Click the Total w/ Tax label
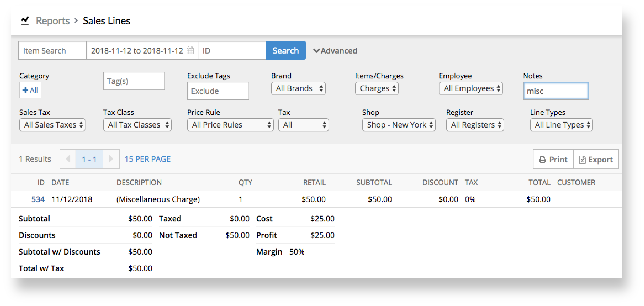644x306 pixels. coord(41,268)
